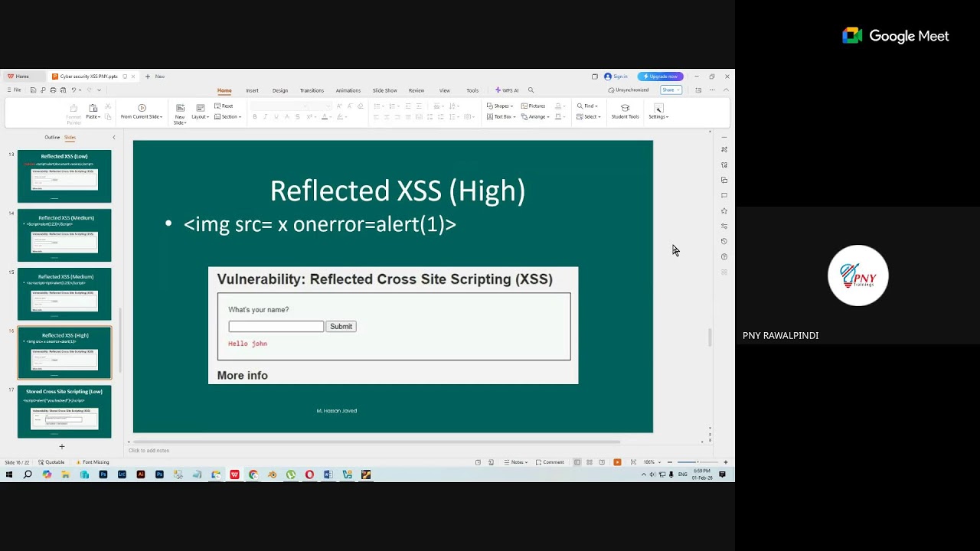Open the Review tab
The width and height of the screenshot is (980, 551).
(416, 90)
